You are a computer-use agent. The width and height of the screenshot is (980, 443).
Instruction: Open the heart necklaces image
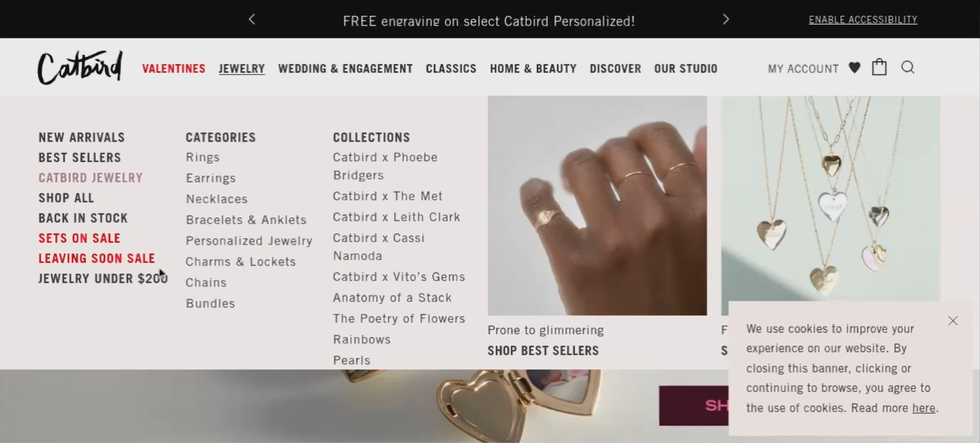pos(830,199)
